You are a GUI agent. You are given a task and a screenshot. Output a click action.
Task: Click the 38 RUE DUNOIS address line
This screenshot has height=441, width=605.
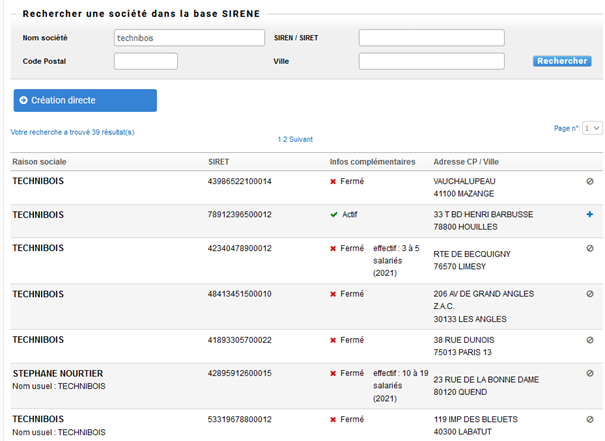[x=464, y=340]
